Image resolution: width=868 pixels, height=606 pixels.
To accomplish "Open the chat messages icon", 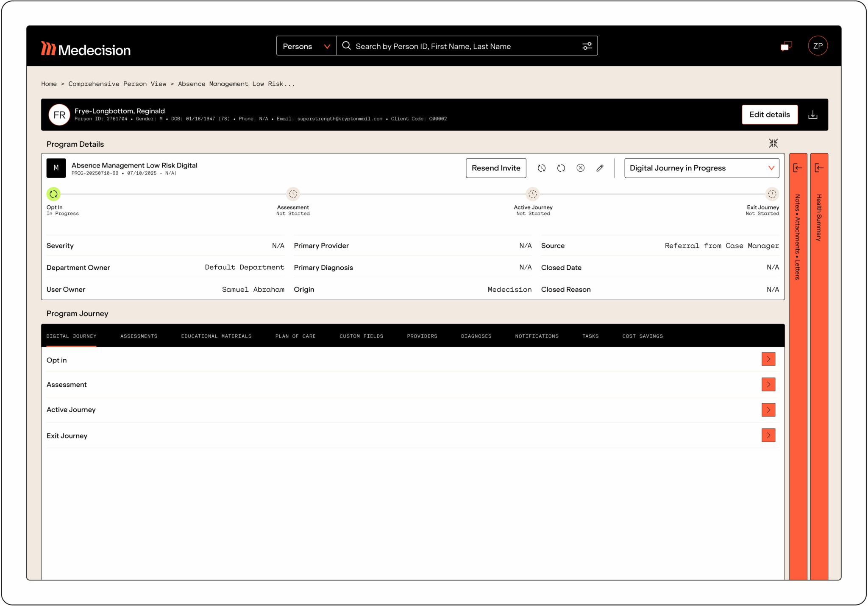I will tap(786, 46).
